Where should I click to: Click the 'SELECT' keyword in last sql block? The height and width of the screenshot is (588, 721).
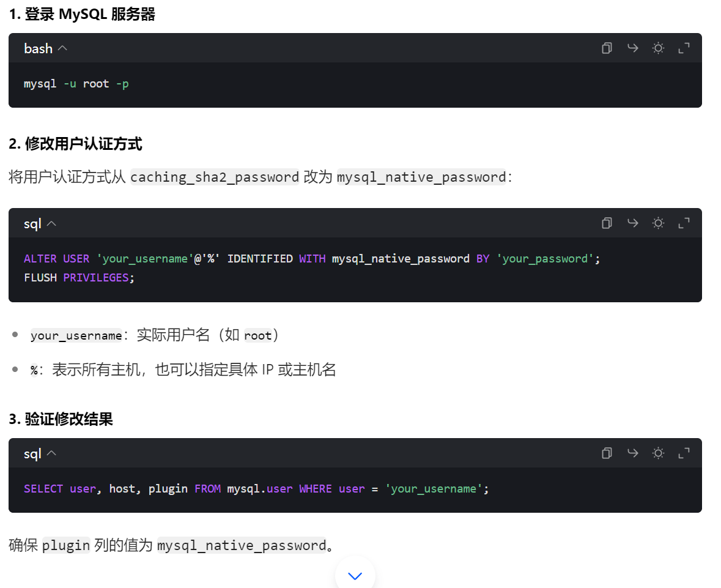click(x=43, y=489)
